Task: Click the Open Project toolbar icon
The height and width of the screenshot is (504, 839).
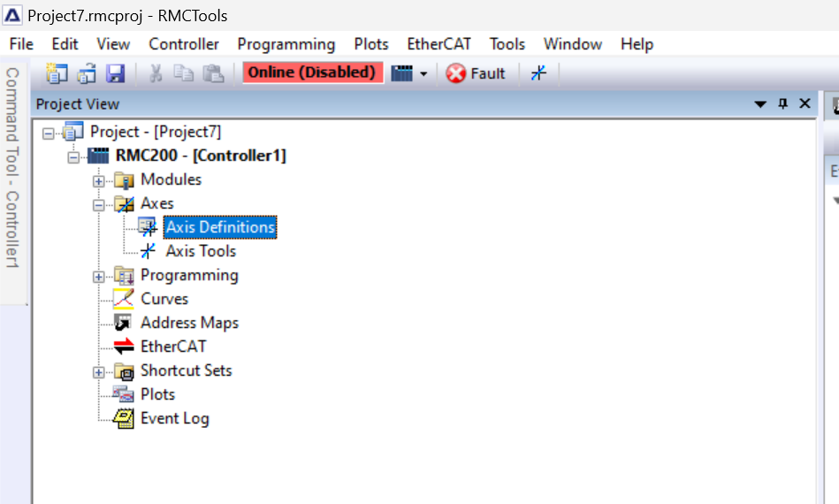Action: click(x=86, y=73)
